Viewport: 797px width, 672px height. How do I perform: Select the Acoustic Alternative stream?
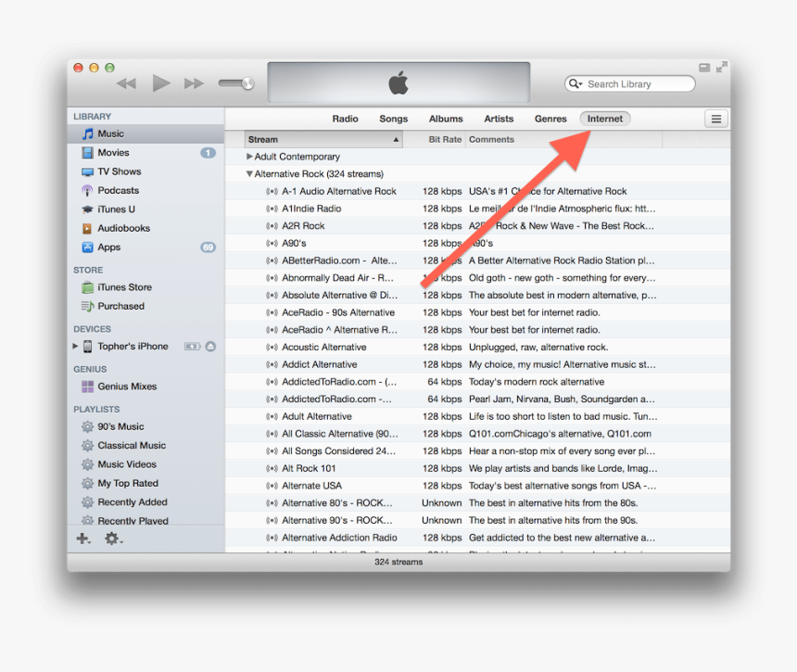click(x=478, y=348)
